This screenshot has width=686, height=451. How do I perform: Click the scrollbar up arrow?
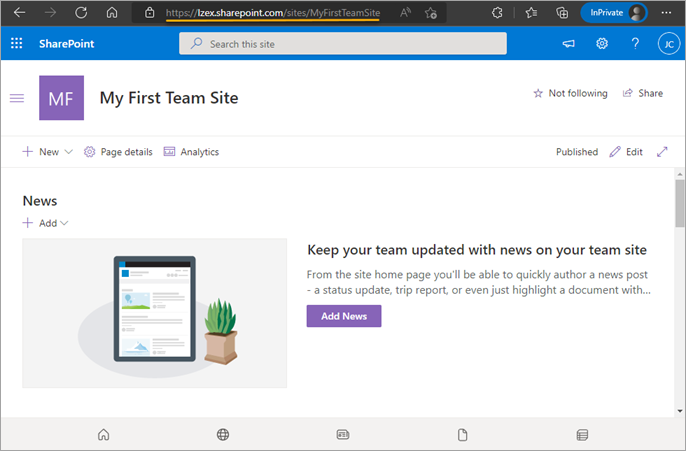coord(680,174)
